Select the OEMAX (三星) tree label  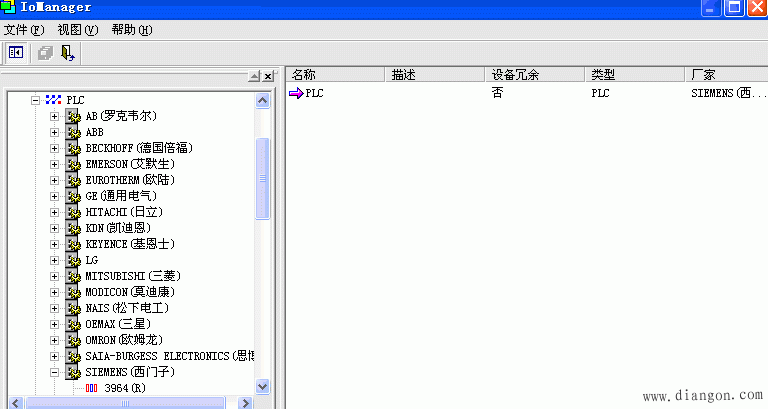click(x=118, y=324)
